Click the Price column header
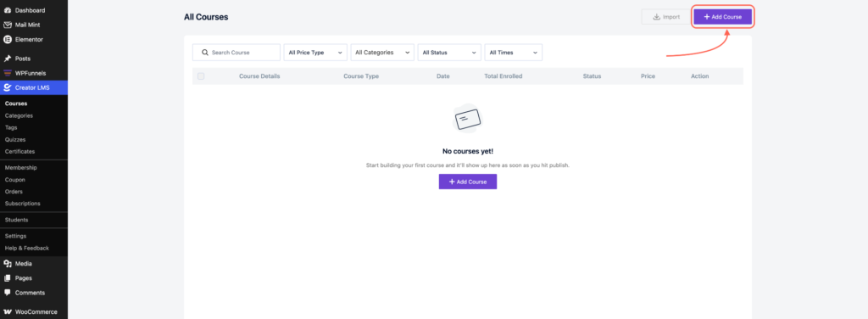The width and height of the screenshot is (868, 319). [x=648, y=76]
